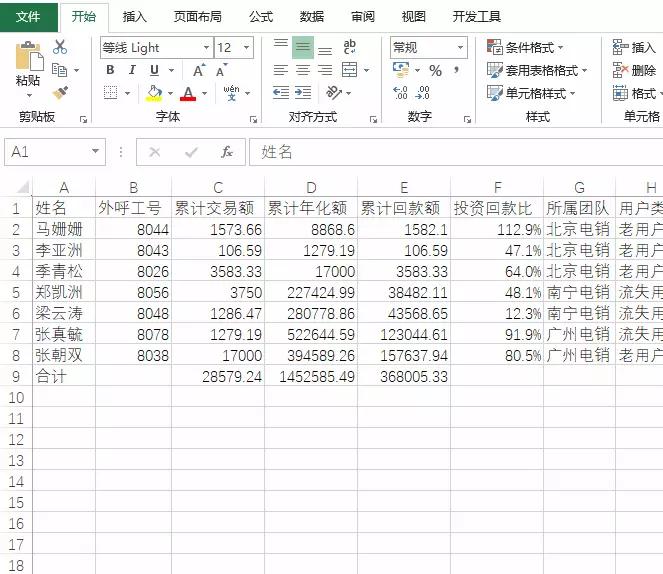Open 套用表格格式 menu

pyautogui.click(x=537, y=70)
